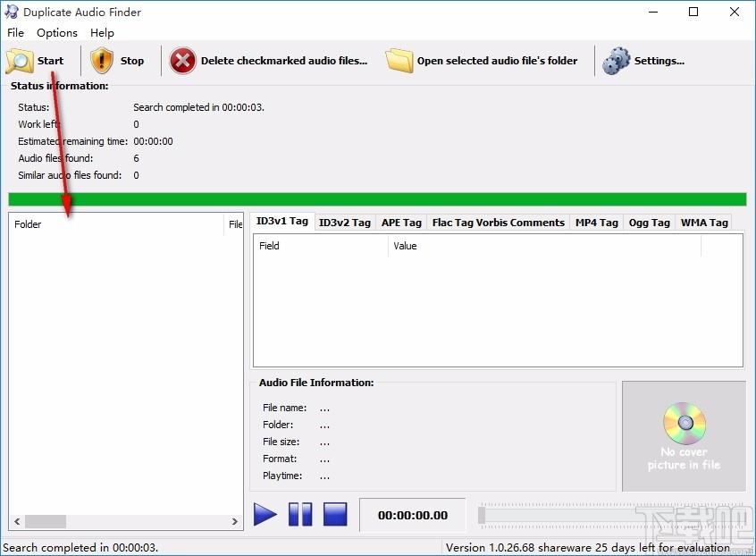Click the Start search magnifier icon
Screen dimensions: 756x556
20,61
